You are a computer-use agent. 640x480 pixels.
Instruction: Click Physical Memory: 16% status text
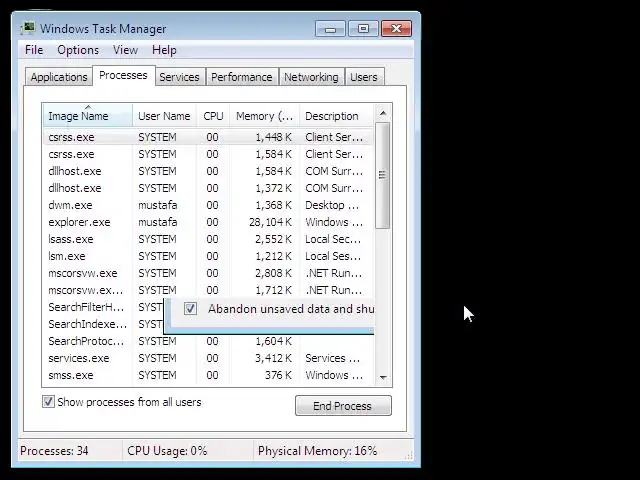318,451
